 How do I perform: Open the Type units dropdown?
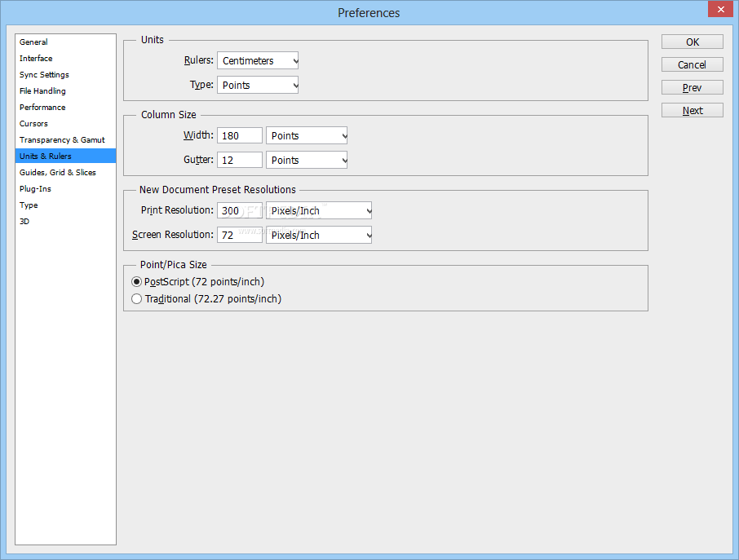coord(258,86)
